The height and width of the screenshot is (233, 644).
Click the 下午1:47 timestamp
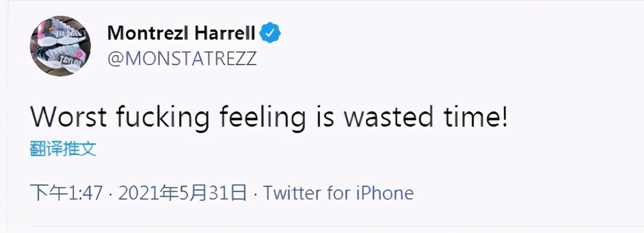(x=66, y=193)
